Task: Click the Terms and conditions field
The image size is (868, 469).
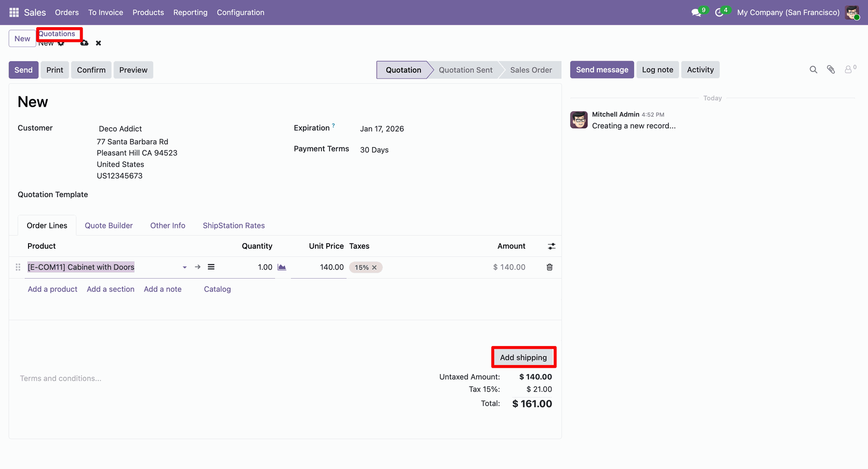Action: (x=61, y=378)
